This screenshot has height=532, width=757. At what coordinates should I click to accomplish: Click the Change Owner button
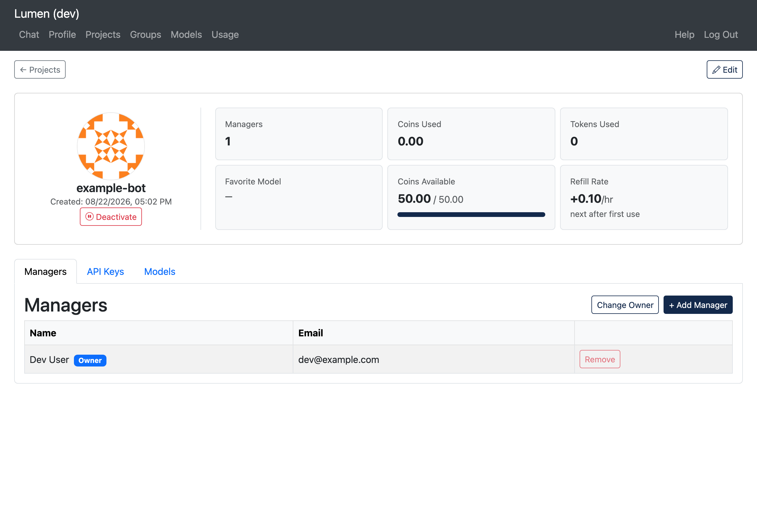pos(625,305)
